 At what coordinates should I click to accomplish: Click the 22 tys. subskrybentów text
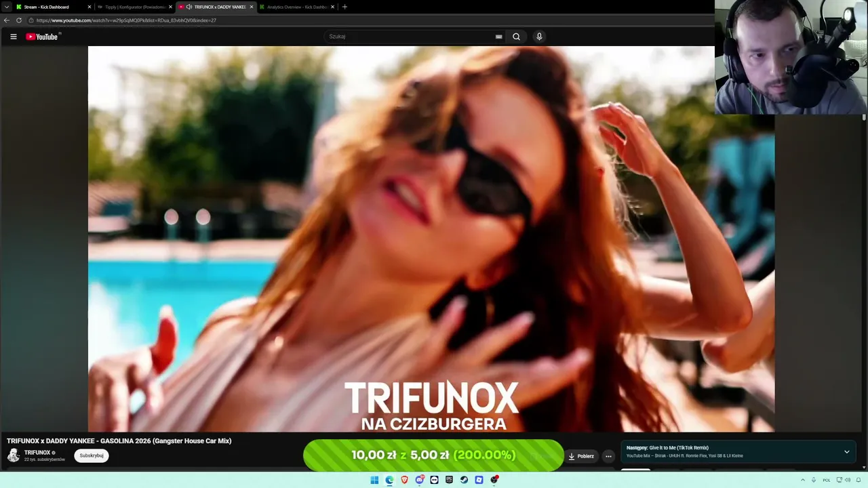coord(45,460)
